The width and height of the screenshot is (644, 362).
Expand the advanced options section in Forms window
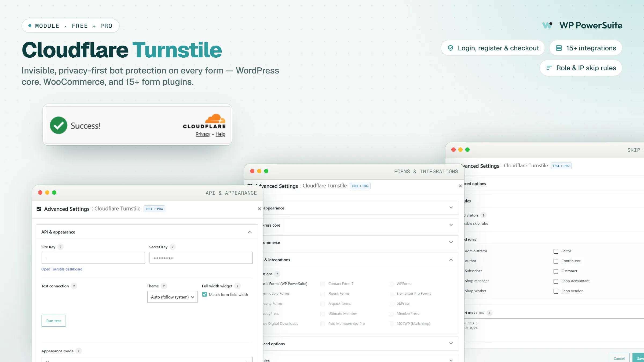451,343
